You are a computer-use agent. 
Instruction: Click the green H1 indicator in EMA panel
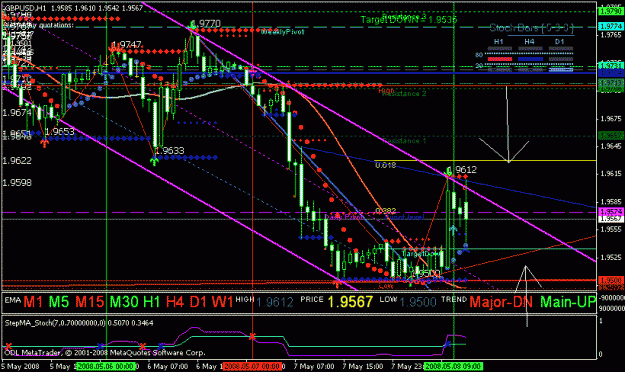coord(151,302)
